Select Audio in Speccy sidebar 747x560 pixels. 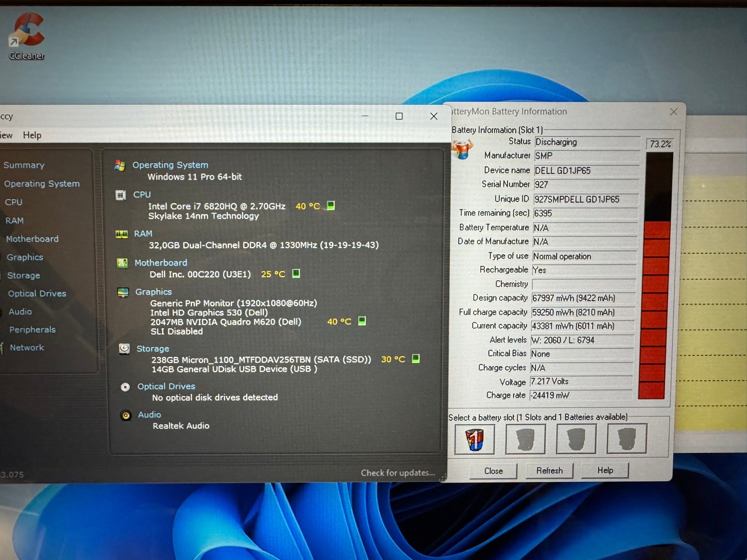coord(20,312)
